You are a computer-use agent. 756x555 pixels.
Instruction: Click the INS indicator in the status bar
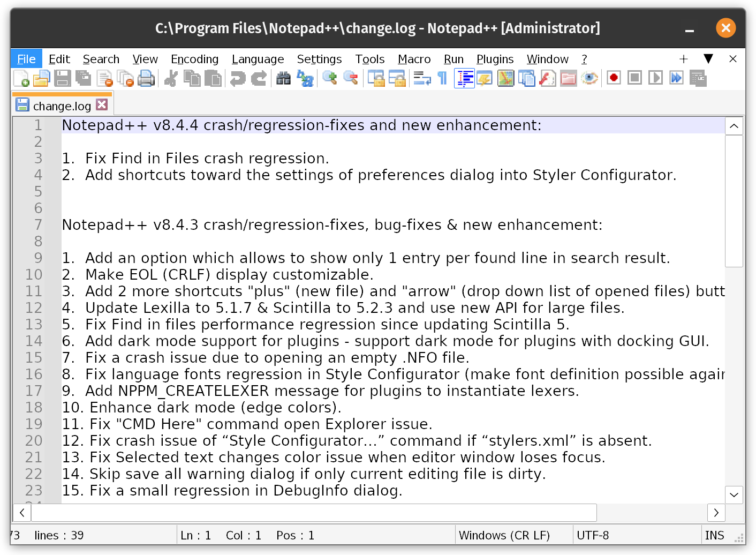click(714, 535)
